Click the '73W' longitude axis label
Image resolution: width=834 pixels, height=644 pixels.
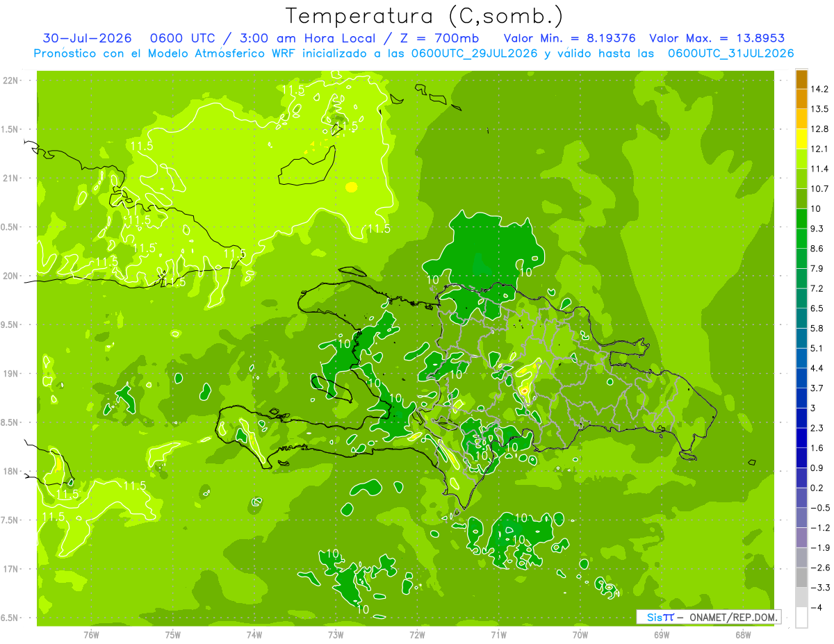(x=336, y=635)
